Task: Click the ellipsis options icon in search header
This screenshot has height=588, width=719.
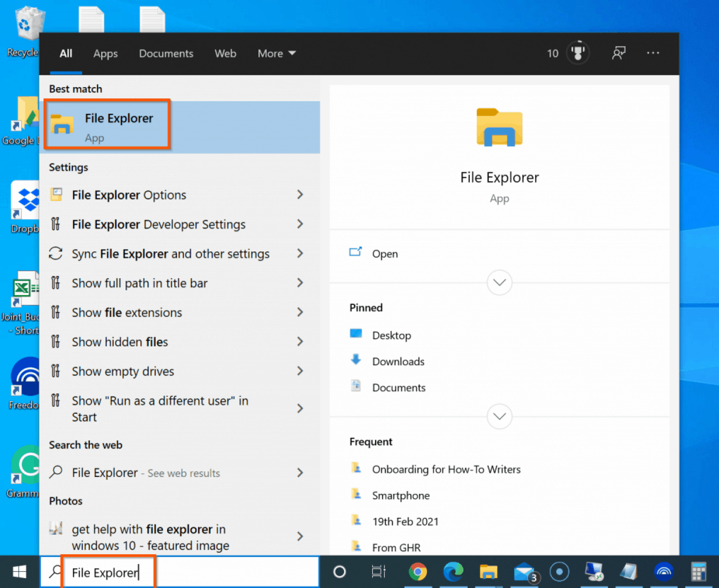Action: click(x=653, y=53)
